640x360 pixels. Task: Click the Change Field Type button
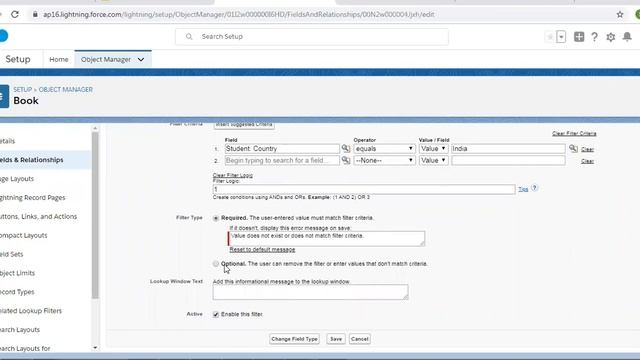294,339
